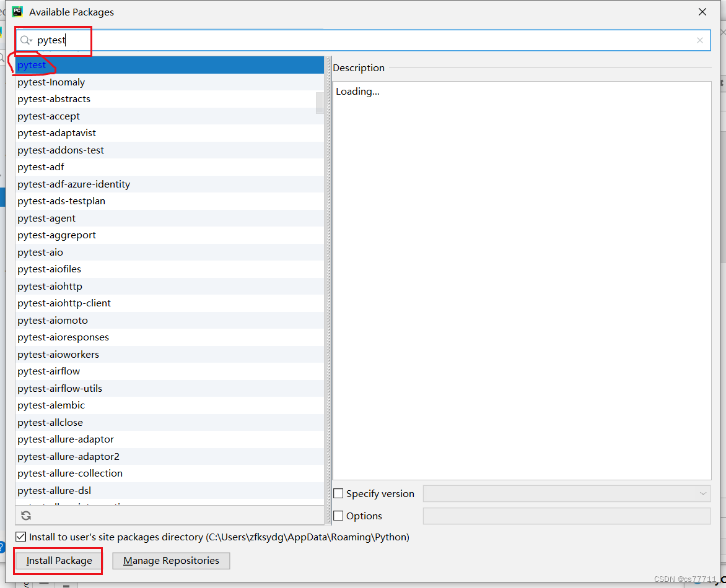Screen dimensions: 726x588
Task: Select pytest-aioworkers package
Action: [170, 355]
